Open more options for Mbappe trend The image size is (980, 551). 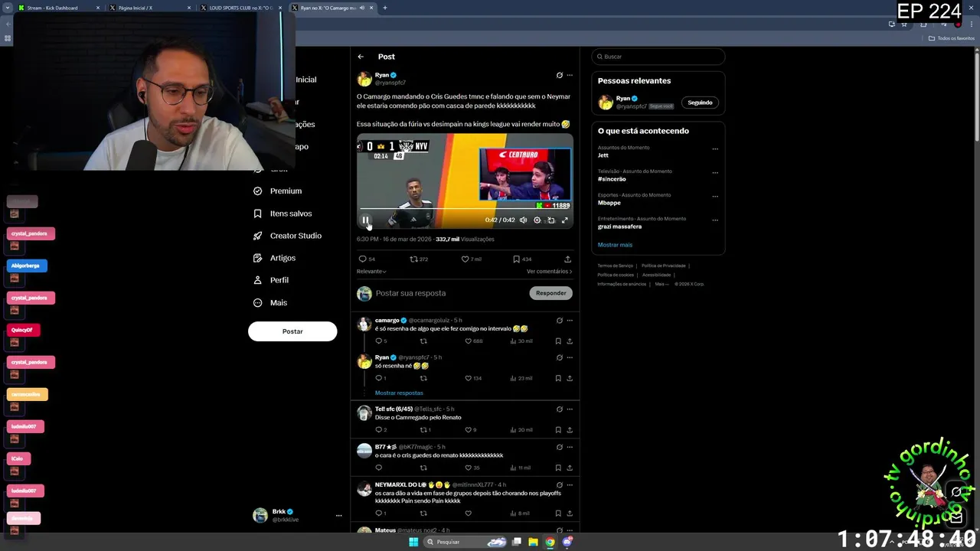715,197
